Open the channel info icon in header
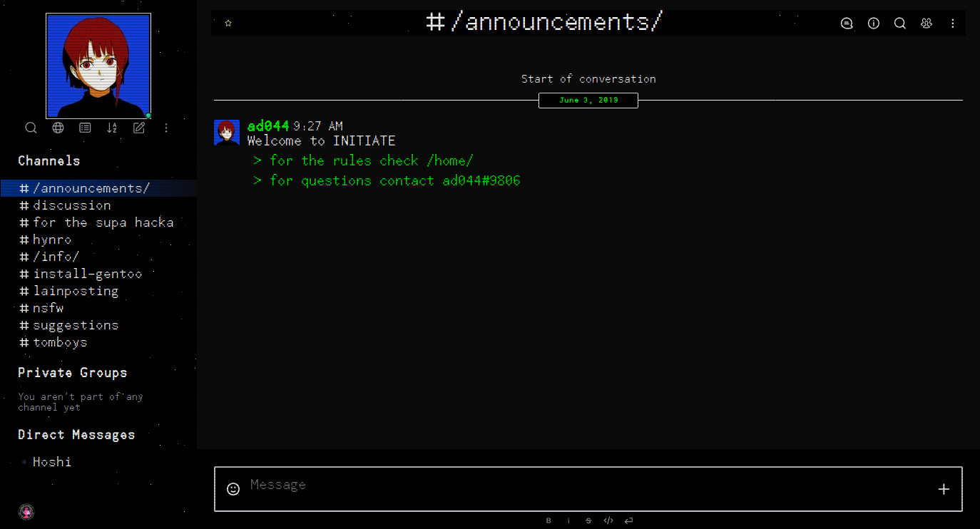 click(x=874, y=24)
